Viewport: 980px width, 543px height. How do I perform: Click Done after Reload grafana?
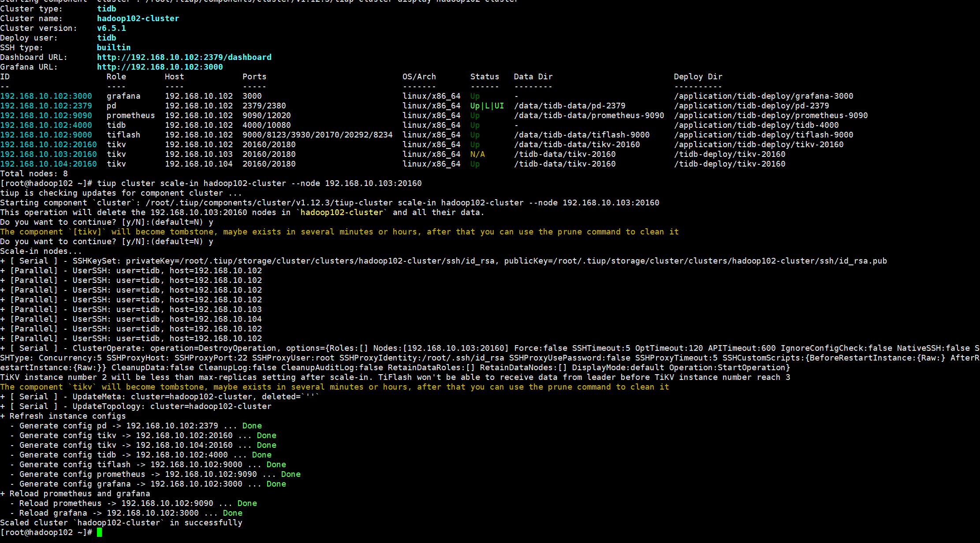click(x=233, y=513)
